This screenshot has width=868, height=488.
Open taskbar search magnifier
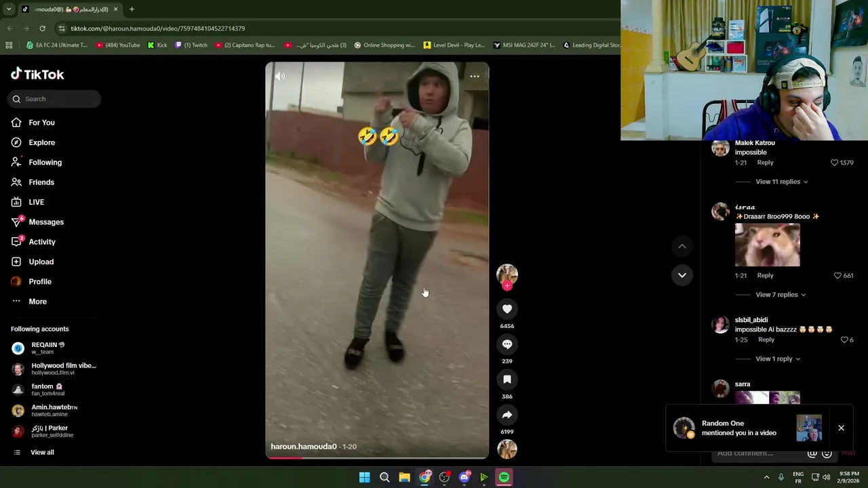coord(384,478)
